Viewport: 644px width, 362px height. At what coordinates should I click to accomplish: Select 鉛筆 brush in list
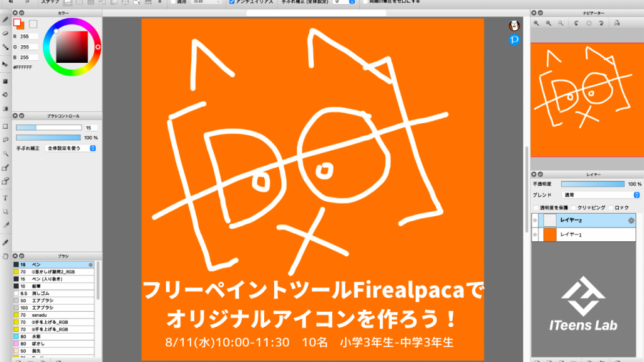[x=53, y=286]
